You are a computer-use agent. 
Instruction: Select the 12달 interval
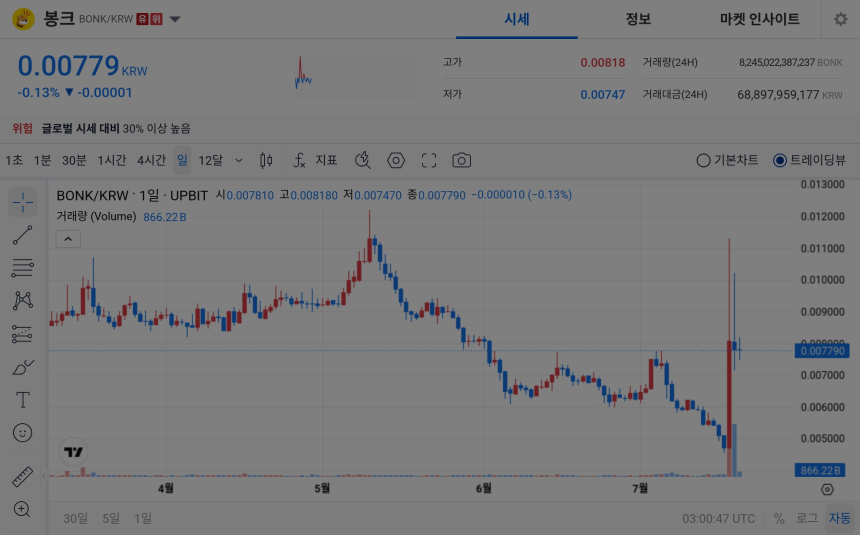tap(211, 160)
